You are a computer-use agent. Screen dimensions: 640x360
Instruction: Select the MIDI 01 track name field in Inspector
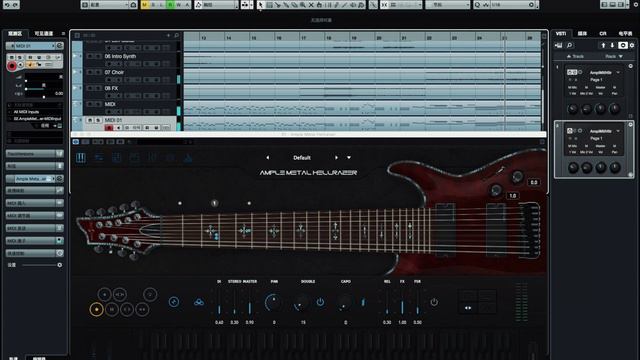click(x=33, y=46)
